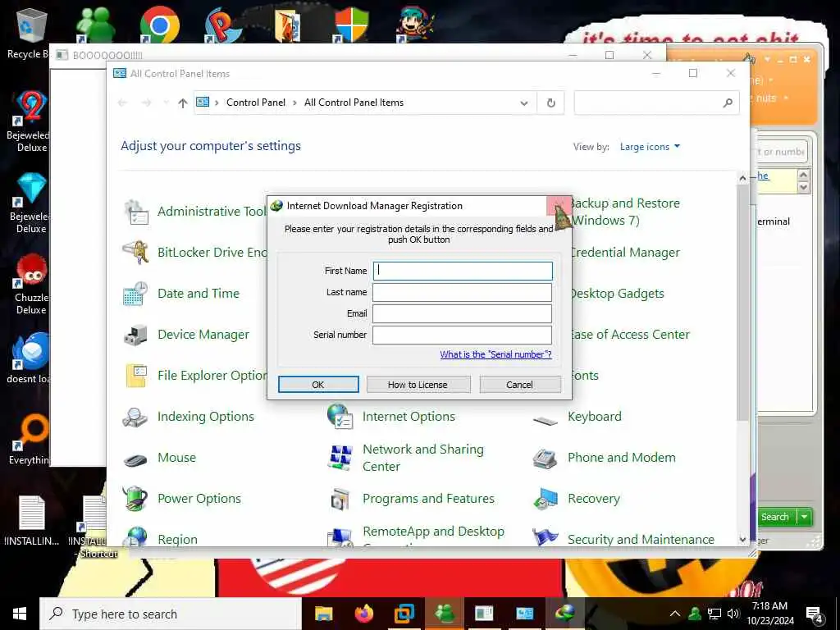Open the green Search button dropdown arrow
This screenshot has height=630, width=840.
click(804, 517)
